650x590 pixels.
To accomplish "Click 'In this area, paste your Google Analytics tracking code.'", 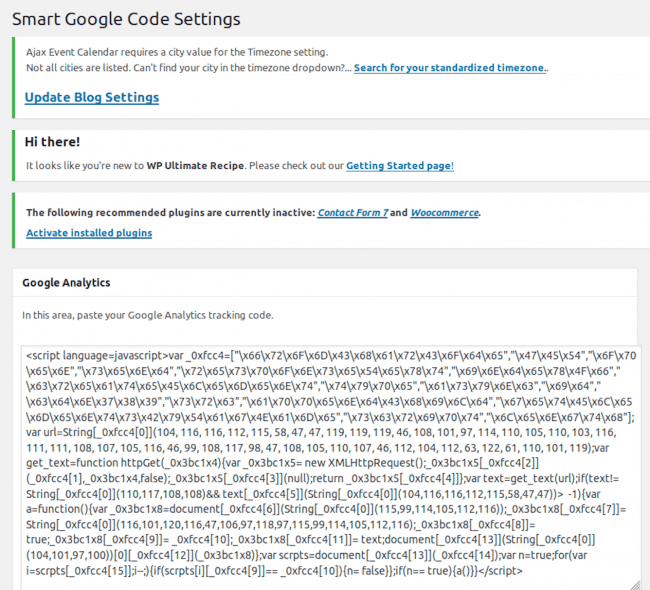I will click(148, 315).
